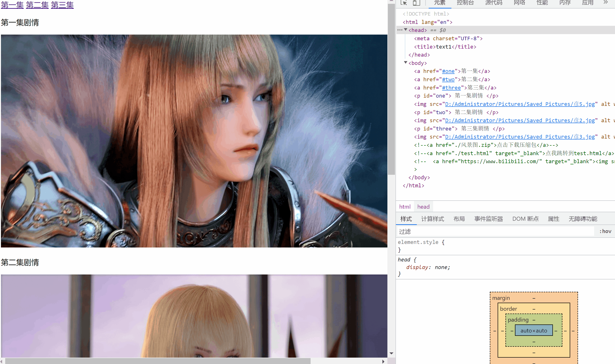Click the horizontal scrollbar right arrow
The image size is (615, 364).
tap(383, 361)
